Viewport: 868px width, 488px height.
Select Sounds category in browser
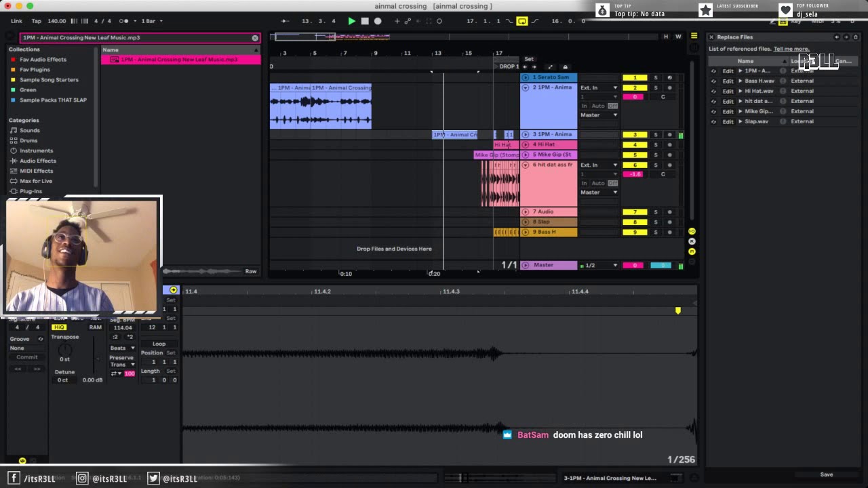(29, 130)
